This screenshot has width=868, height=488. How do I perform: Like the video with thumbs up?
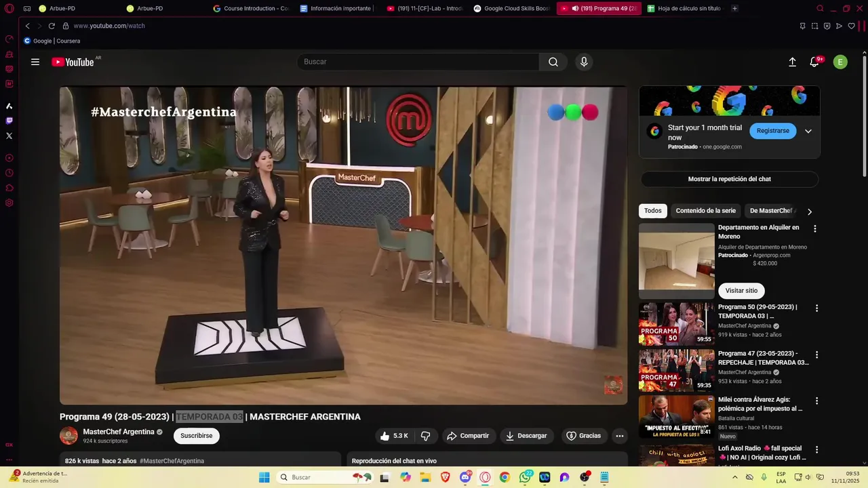pos(394,436)
